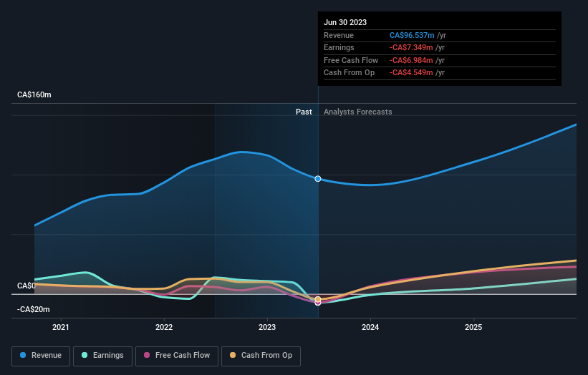
Task: Click the -CA$7.349m earnings value
Action: 411,47
